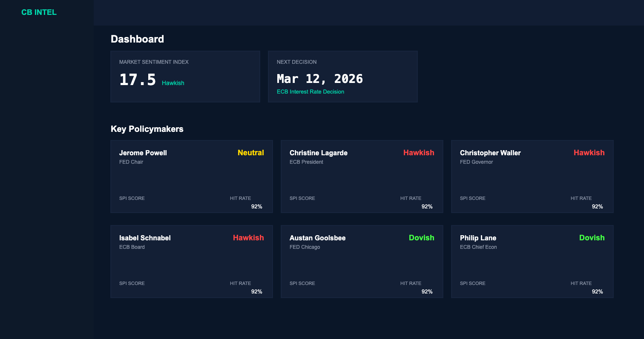
Task: Click the 17.5 sentiment index value
Action: 138,79
